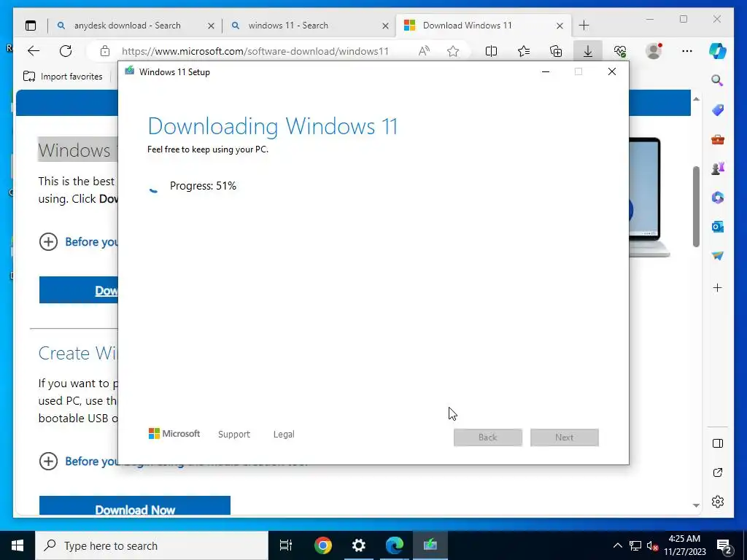Minimize the Windows 11 Setup window

[x=546, y=72]
